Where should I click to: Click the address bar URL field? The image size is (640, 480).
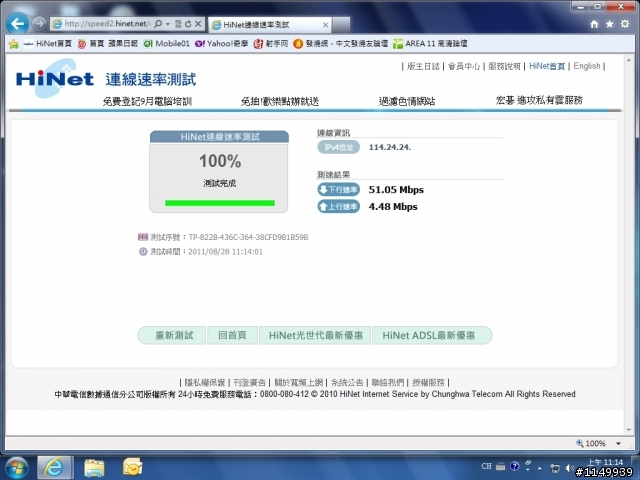coord(107,24)
